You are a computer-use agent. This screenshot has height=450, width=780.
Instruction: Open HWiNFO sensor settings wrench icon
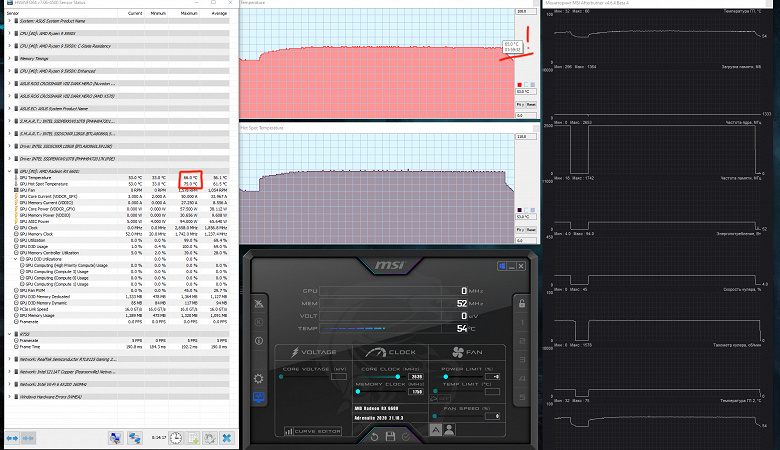[210, 438]
